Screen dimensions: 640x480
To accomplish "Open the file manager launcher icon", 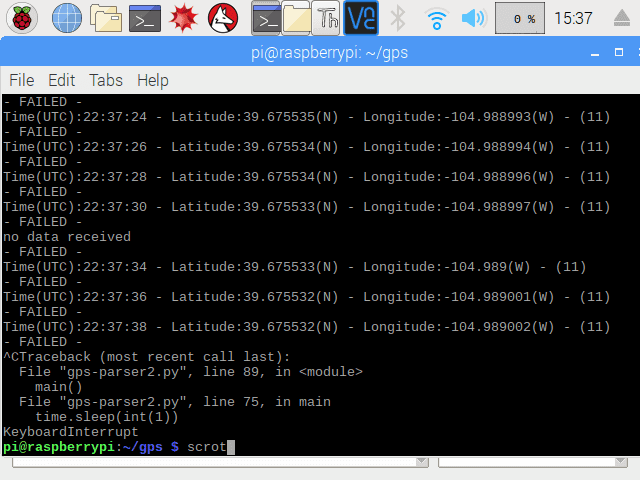I will tap(106, 18).
